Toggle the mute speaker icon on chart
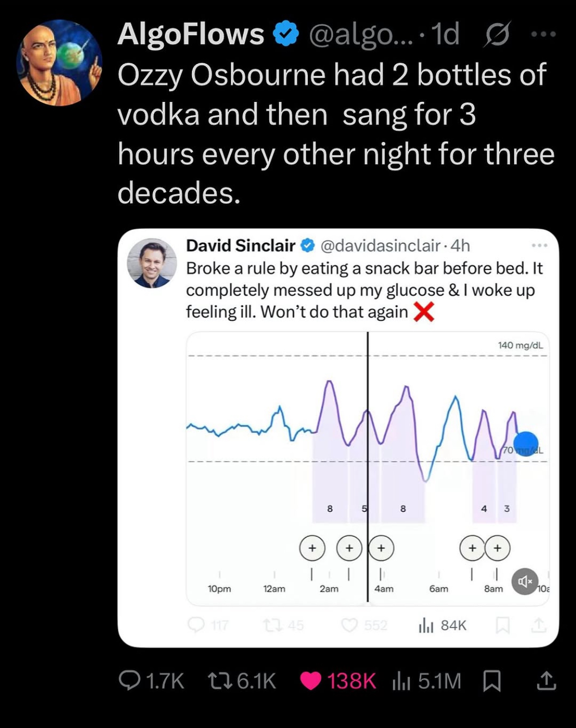The image size is (576, 728). coord(525,581)
